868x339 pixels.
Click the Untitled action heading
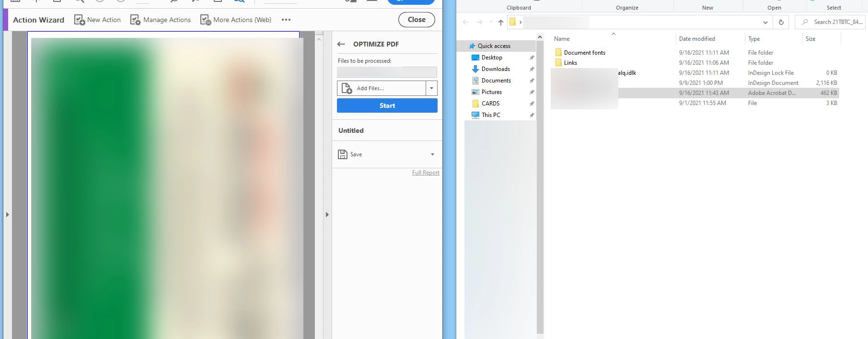click(x=351, y=130)
